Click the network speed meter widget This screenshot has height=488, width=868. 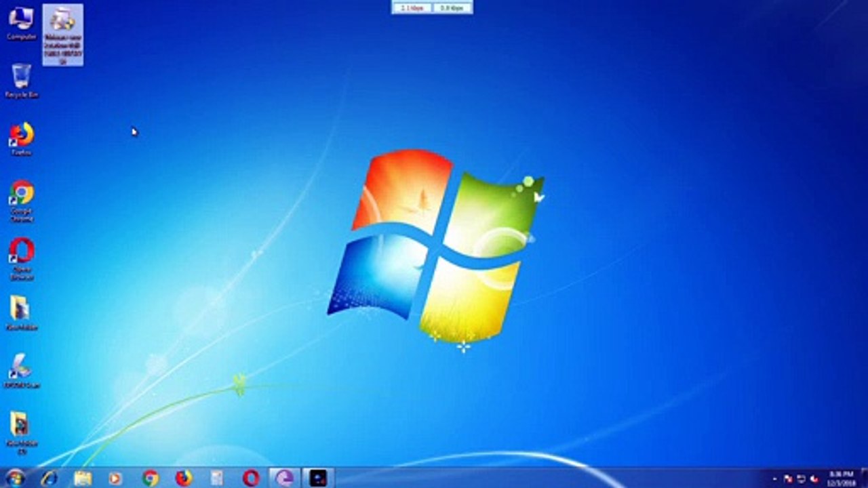pyautogui.click(x=432, y=7)
